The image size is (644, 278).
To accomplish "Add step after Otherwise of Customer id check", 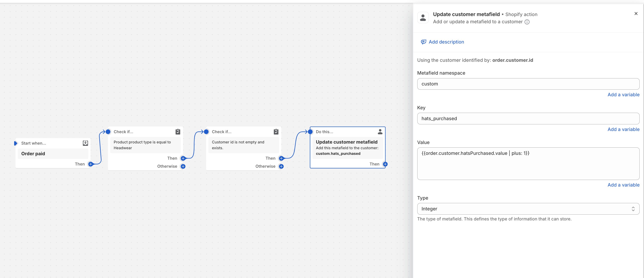I will [281, 166].
